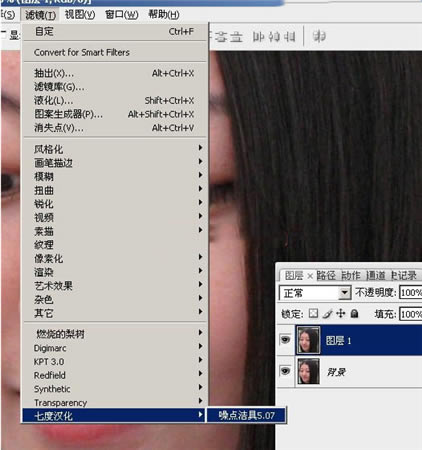Click the lock position move icon
Image resolution: width=422 pixels, height=450 pixels.
[341, 313]
